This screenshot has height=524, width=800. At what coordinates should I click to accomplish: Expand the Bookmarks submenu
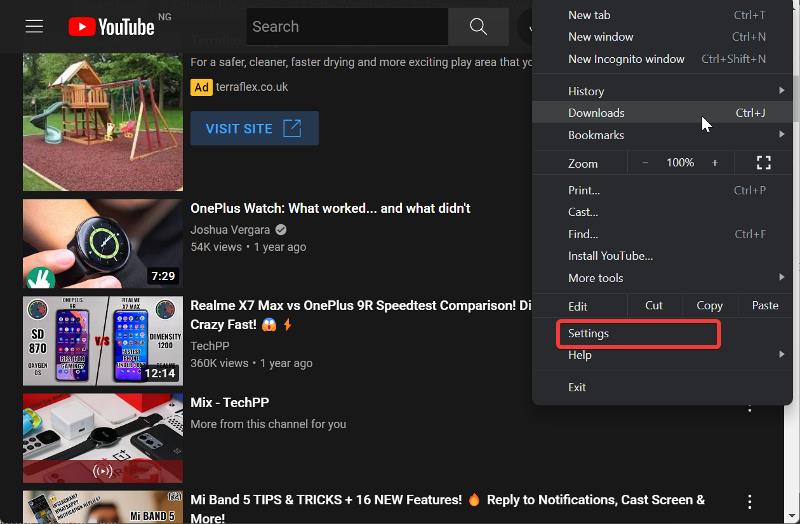(662, 135)
